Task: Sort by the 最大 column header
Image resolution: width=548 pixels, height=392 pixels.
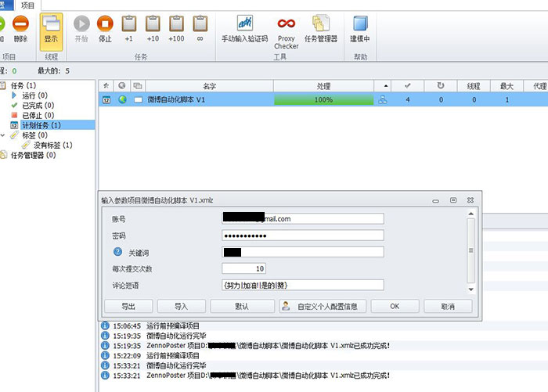Action: (x=507, y=86)
